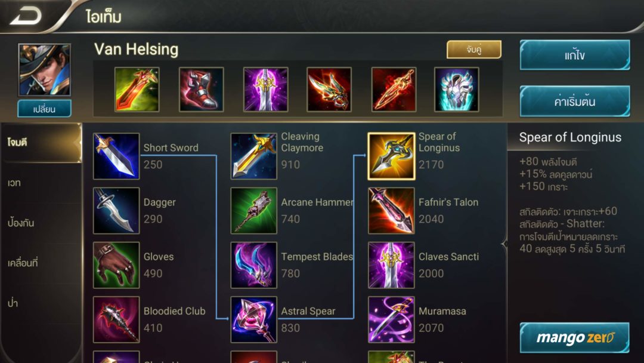644x363 pixels.
Task: Click the boots slot in Van Helsing build
Action: click(202, 90)
